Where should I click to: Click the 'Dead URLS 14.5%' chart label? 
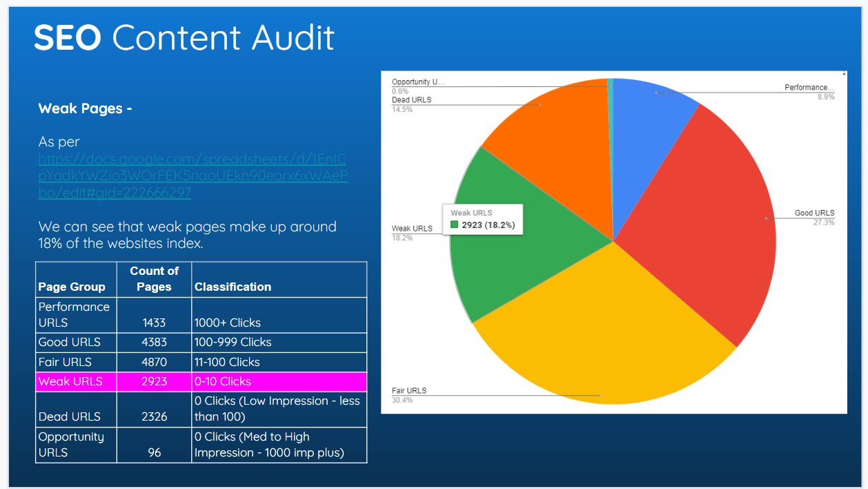coord(411,104)
